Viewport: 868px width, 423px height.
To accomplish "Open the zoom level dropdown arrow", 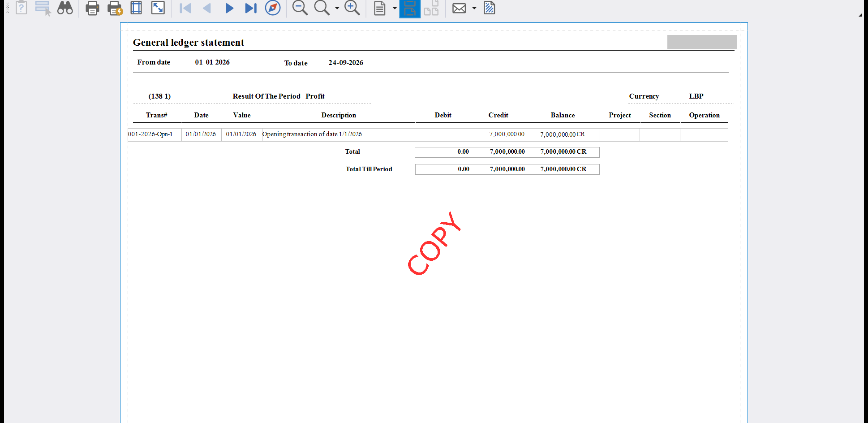I will (337, 8).
